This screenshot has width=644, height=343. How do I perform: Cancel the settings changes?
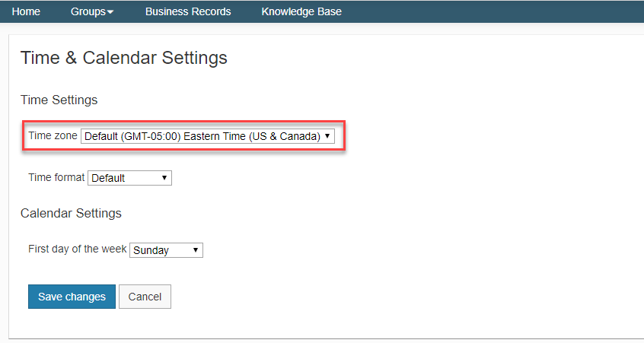coord(145,297)
